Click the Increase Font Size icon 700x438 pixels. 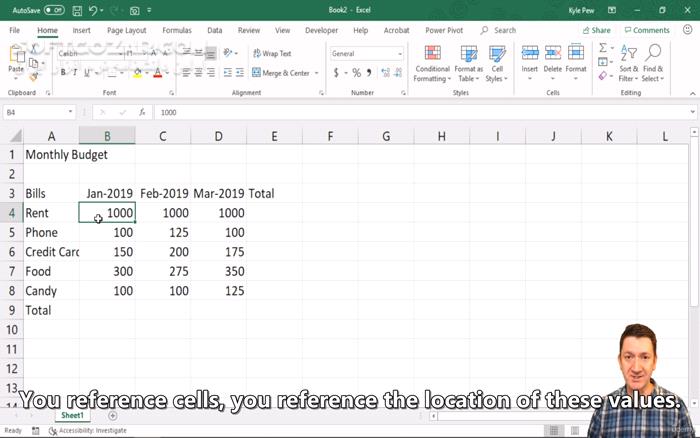[x=154, y=53]
